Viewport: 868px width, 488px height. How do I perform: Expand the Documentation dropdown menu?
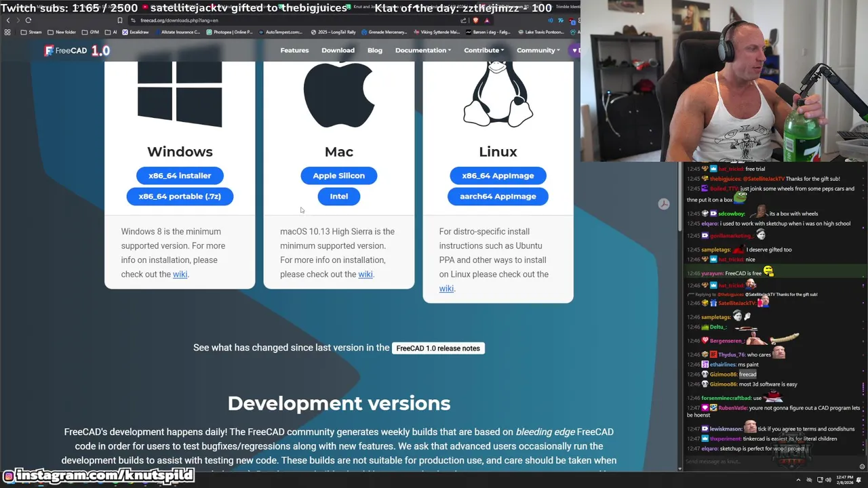click(x=423, y=50)
